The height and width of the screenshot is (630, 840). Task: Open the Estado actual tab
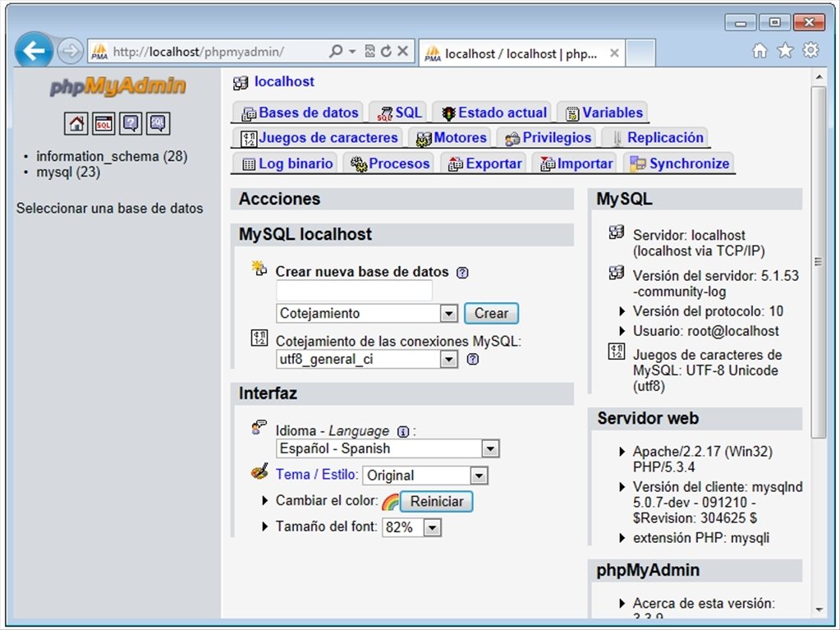pyautogui.click(x=493, y=113)
